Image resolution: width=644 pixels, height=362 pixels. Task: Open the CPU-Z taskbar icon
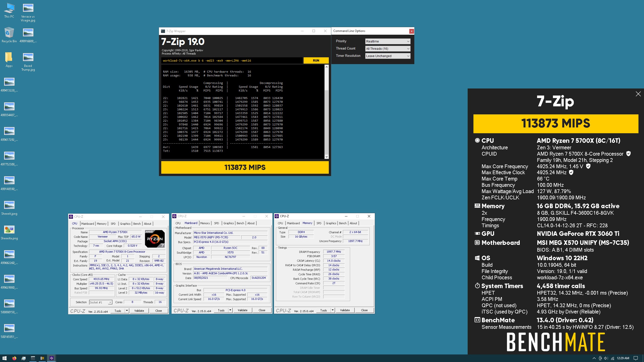[51, 358]
